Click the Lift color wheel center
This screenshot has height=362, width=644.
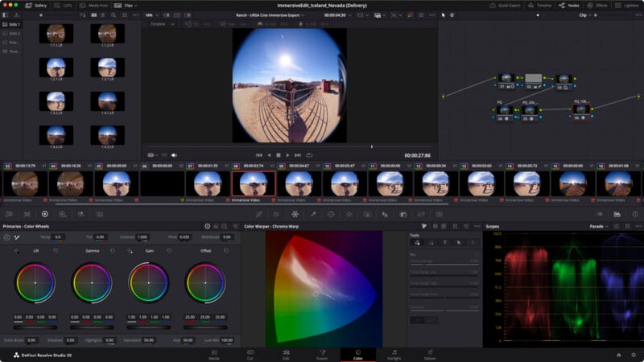pyautogui.click(x=35, y=283)
